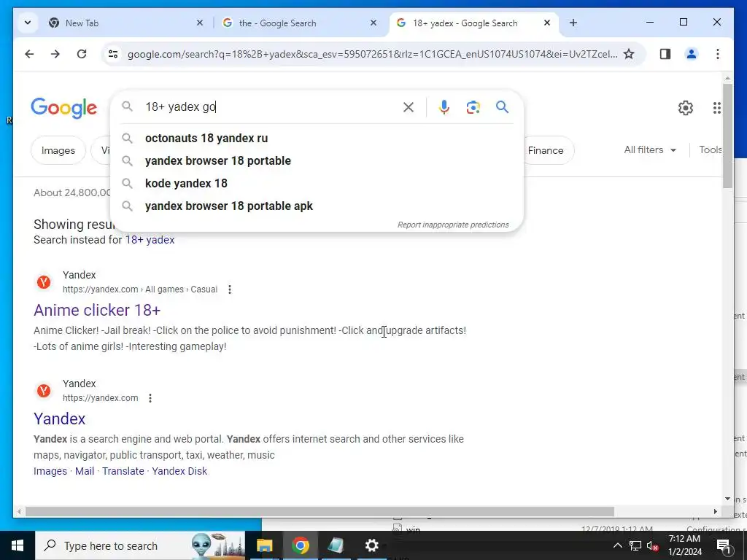747x560 pixels.
Task: Open the notepad-like app in taskbar
Action: point(336,545)
